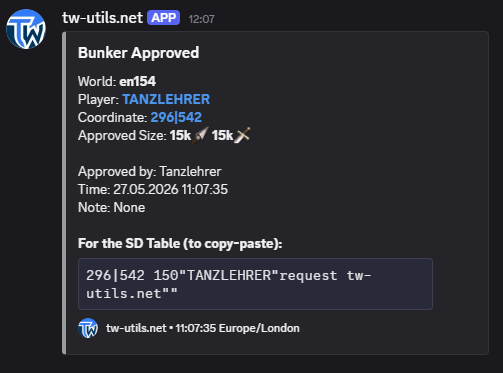Viewport: 503px width, 373px height.
Task: Click the SD Table copy-paste heading
Action: pyautogui.click(x=180, y=244)
